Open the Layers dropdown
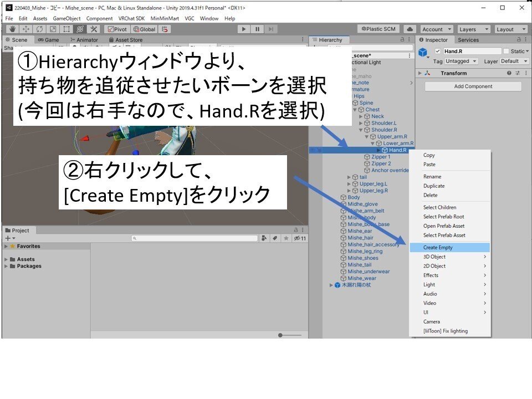Screen dimensions: 532x399 (474, 29)
